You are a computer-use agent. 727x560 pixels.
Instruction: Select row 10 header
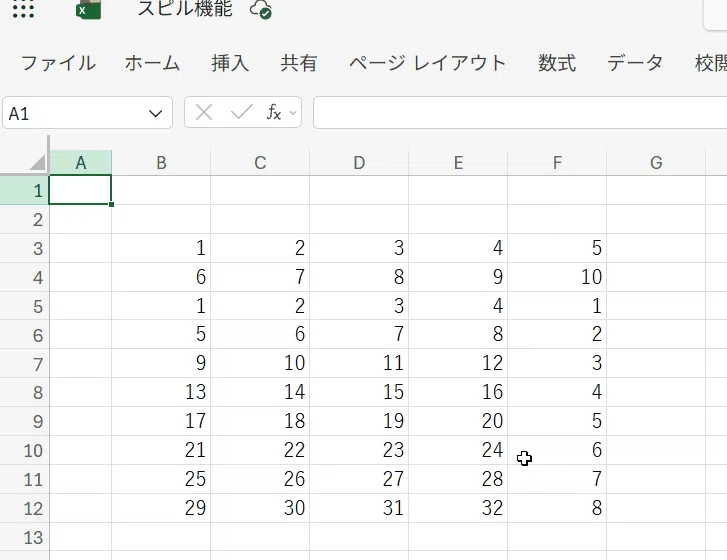(24, 451)
